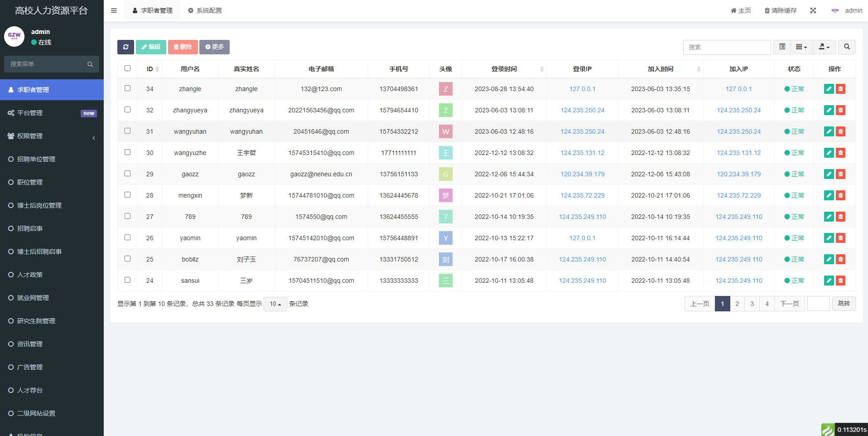Tick the checkbox for user sansui
Screen dimensions: 868x436
point(127,280)
